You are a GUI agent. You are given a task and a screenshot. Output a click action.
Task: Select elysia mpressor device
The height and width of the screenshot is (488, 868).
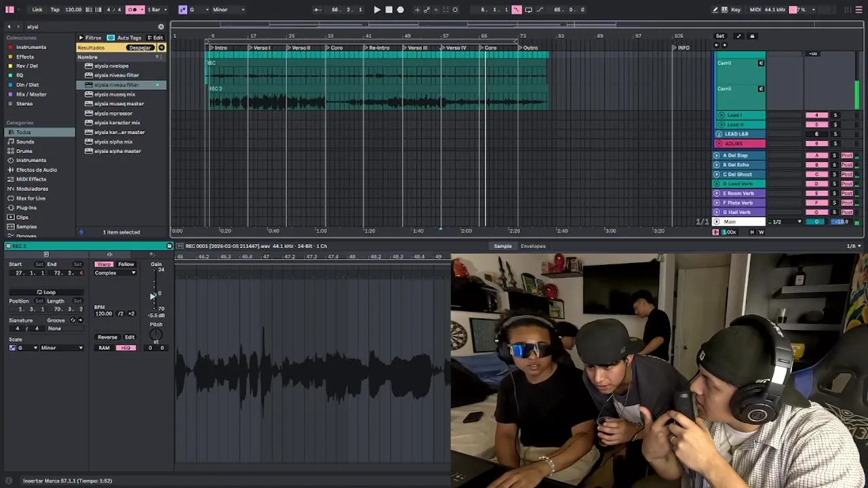click(x=113, y=113)
